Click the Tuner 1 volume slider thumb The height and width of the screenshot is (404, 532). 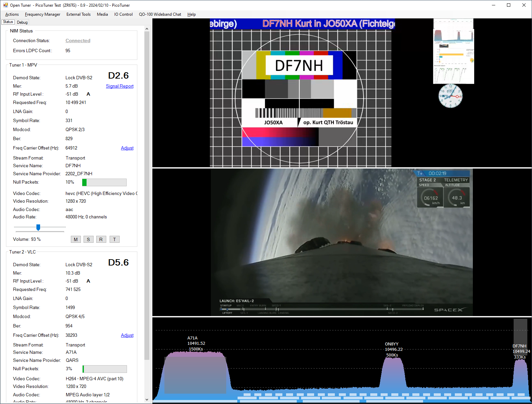pos(38,227)
